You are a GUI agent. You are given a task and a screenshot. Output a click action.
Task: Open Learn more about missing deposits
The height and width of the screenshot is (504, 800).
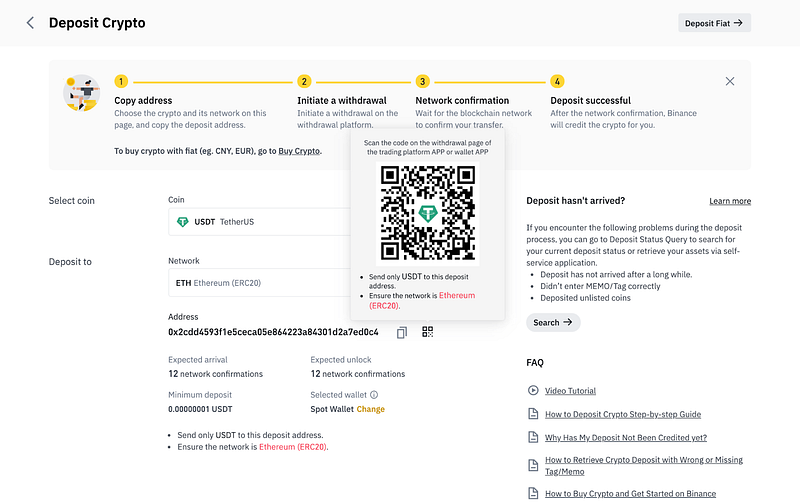(730, 201)
